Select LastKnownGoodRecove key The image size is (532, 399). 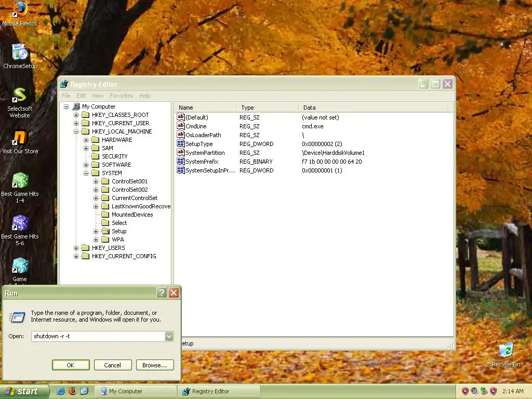pos(141,206)
